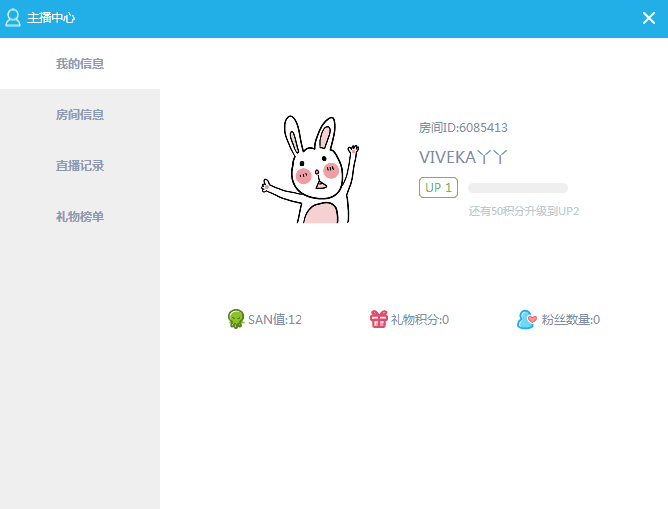Click the green SAN value octopus icon
The width and height of the screenshot is (668, 509).
coord(236,319)
